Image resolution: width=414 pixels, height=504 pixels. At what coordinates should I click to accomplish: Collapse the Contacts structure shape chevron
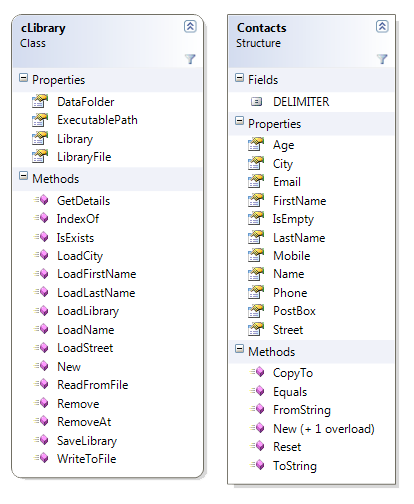point(382,26)
